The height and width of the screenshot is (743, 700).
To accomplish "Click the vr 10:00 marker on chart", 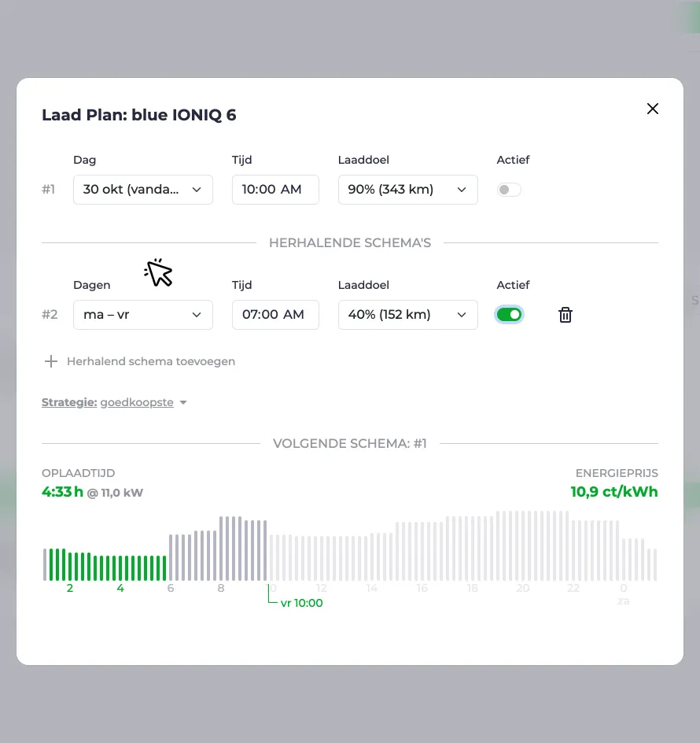I will [301, 603].
